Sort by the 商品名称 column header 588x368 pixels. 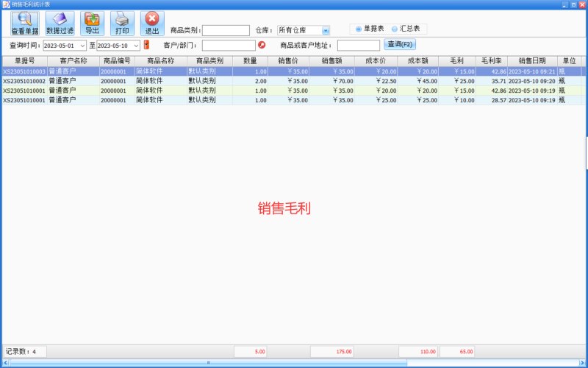click(161, 61)
